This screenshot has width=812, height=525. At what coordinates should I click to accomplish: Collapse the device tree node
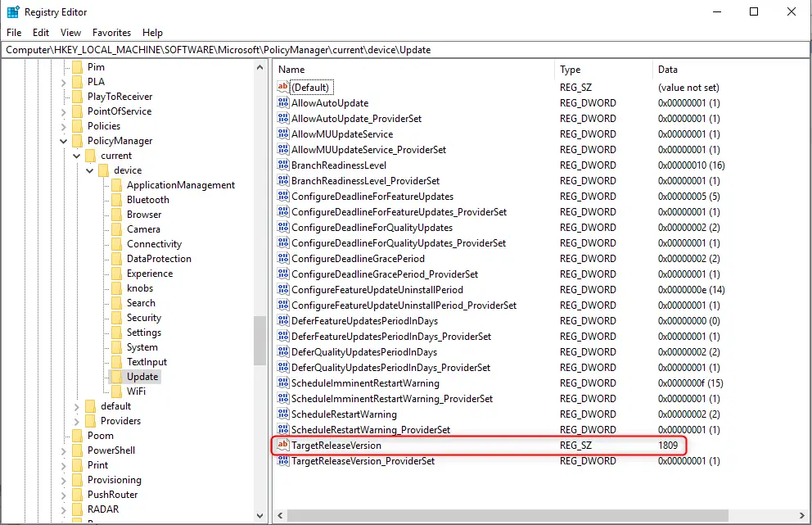point(89,170)
